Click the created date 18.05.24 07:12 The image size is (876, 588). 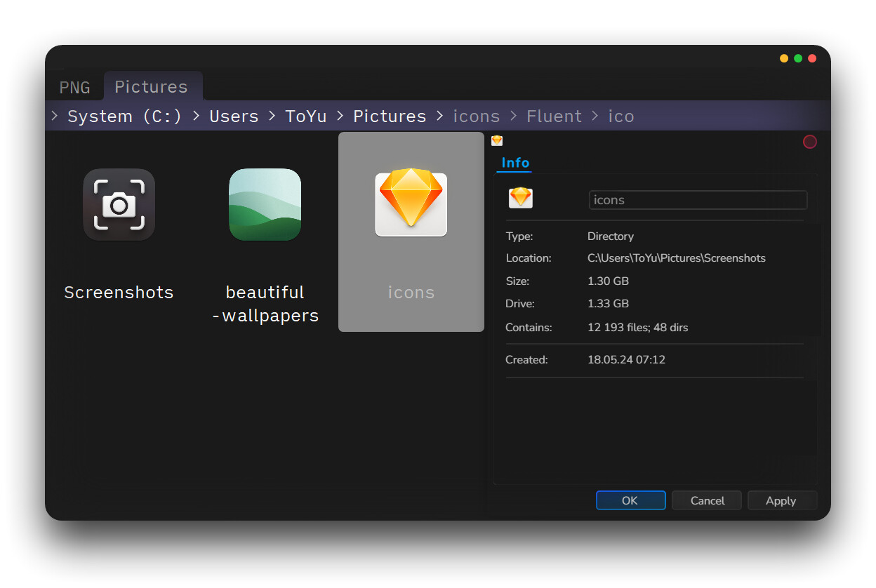click(626, 360)
